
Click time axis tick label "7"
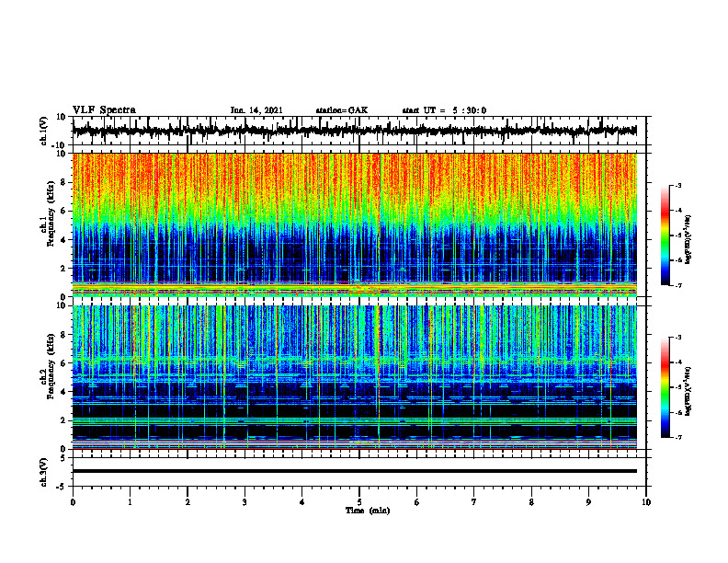pyautogui.click(x=474, y=502)
